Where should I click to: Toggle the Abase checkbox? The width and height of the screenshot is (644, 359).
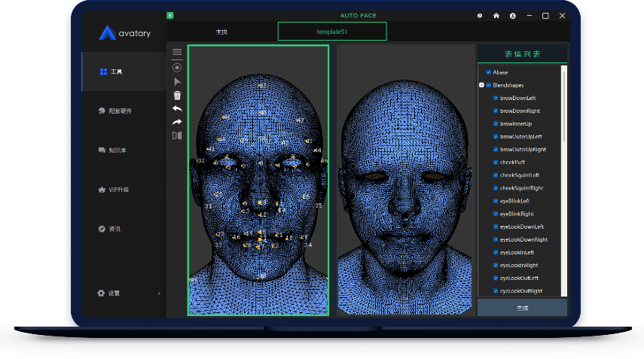[489, 72]
